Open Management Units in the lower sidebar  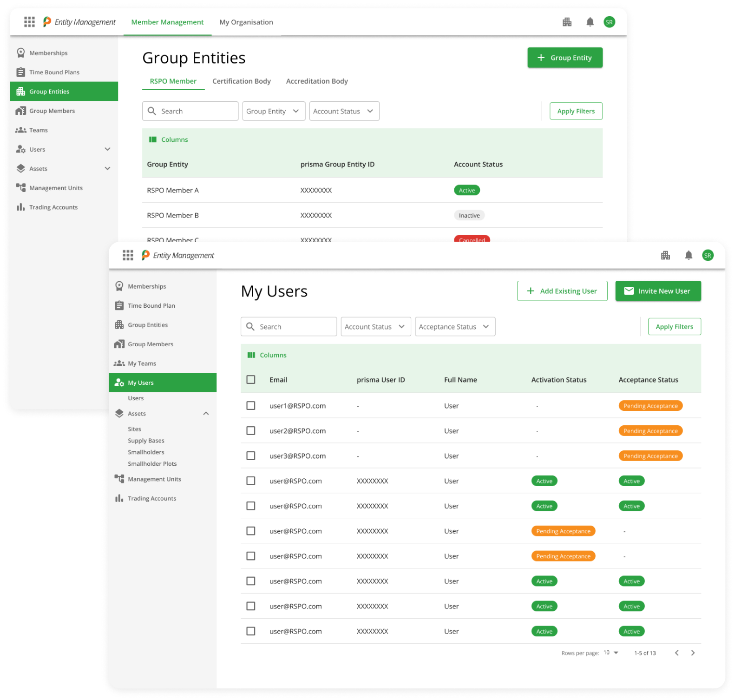pyautogui.click(x=154, y=479)
